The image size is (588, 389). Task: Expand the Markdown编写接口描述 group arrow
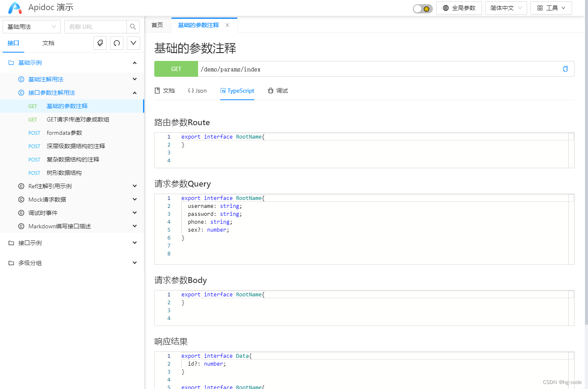click(135, 226)
